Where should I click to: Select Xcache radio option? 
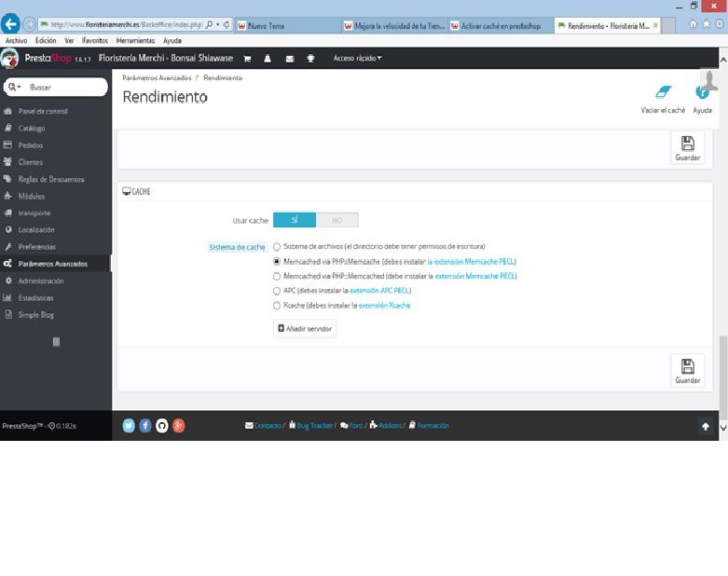point(277,306)
